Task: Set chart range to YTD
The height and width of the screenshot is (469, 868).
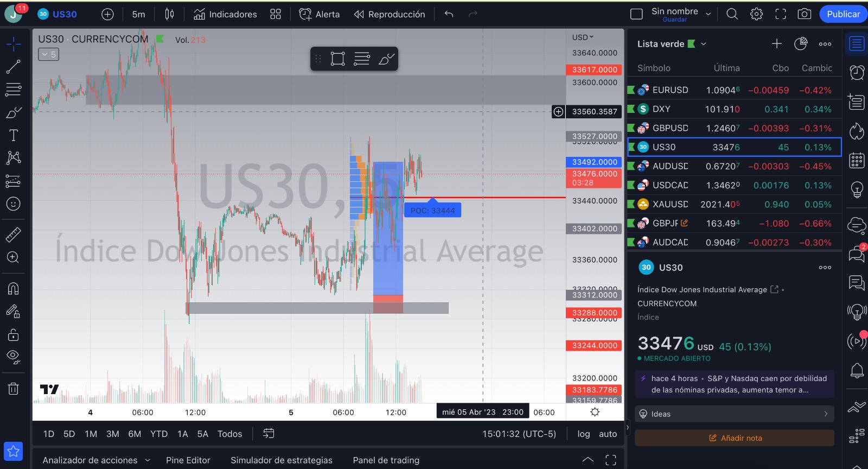Action: pos(159,434)
